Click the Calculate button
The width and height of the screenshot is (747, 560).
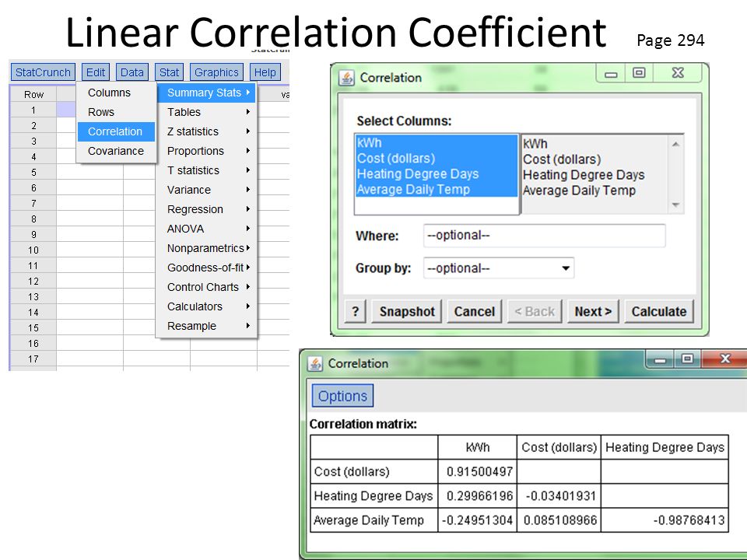tap(659, 311)
